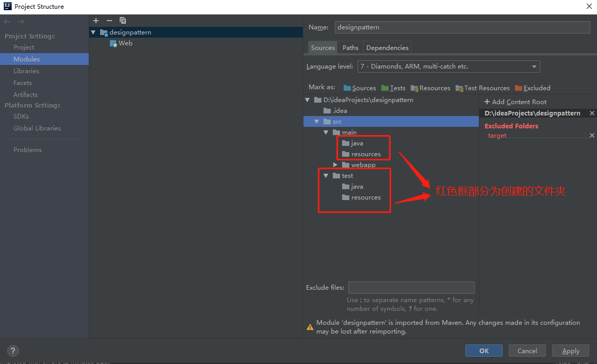Mark folder as Excluded
Image resolution: width=597 pixels, height=364 pixels.
tap(533, 88)
